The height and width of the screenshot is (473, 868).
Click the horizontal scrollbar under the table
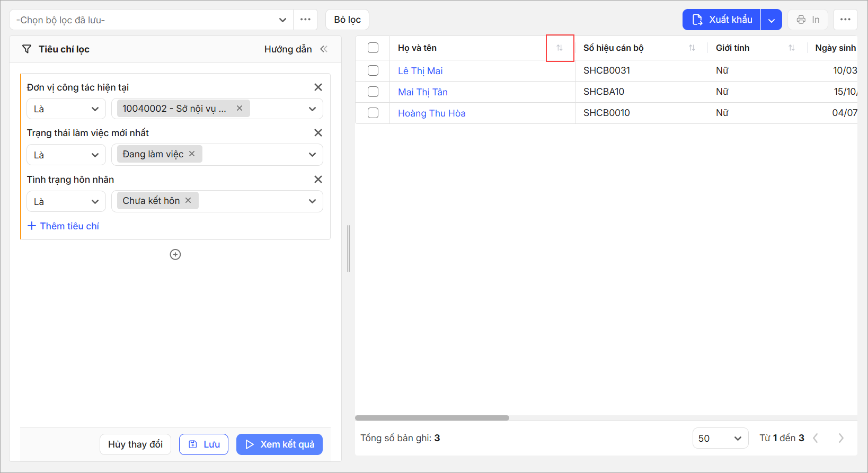432,418
